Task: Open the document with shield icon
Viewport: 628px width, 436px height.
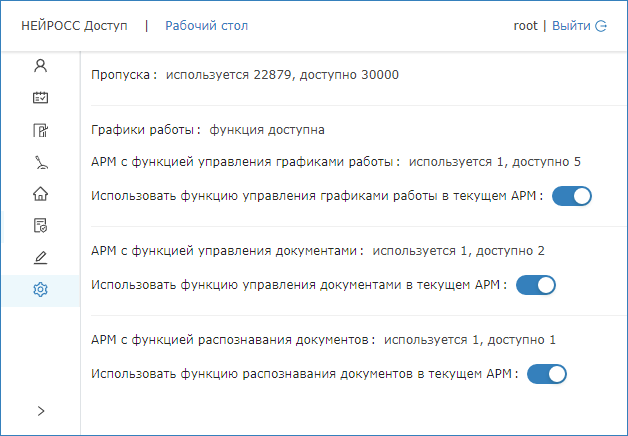Action: [40, 226]
